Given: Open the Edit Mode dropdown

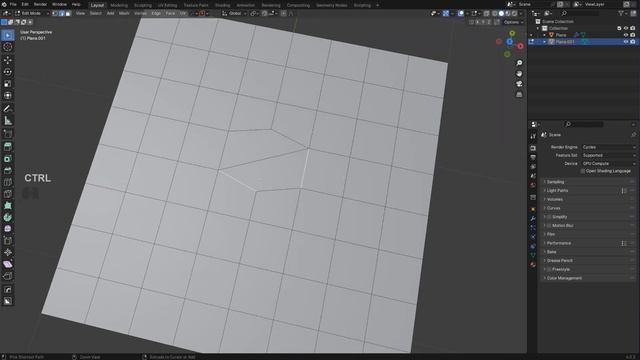Looking at the screenshot, I should (x=32, y=13).
